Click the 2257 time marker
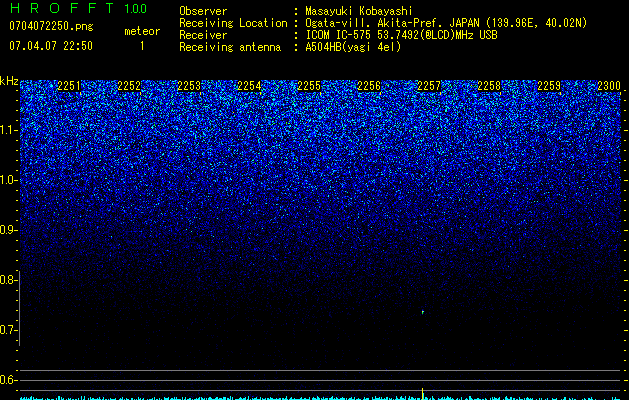629x400 pixels. point(429,86)
